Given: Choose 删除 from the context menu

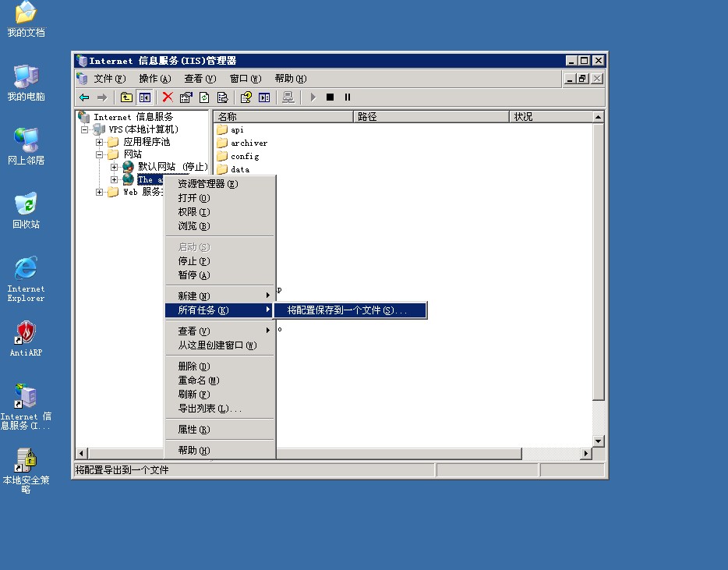Looking at the screenshot, I should (x=220, y=366).
